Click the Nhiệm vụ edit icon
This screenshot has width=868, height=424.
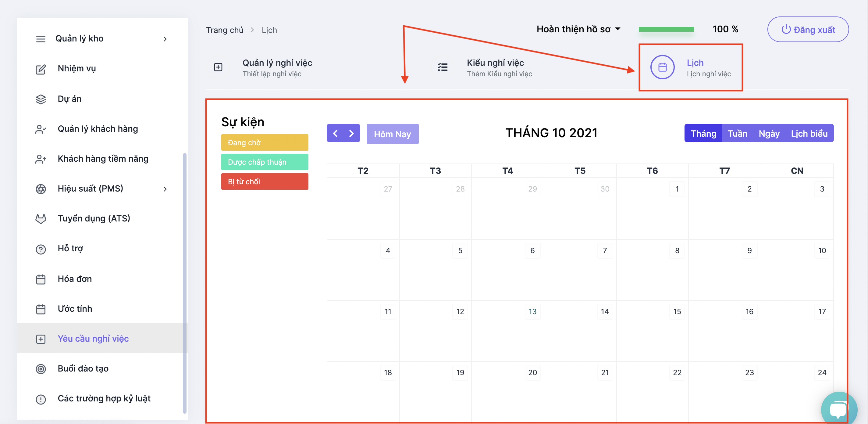41,69
